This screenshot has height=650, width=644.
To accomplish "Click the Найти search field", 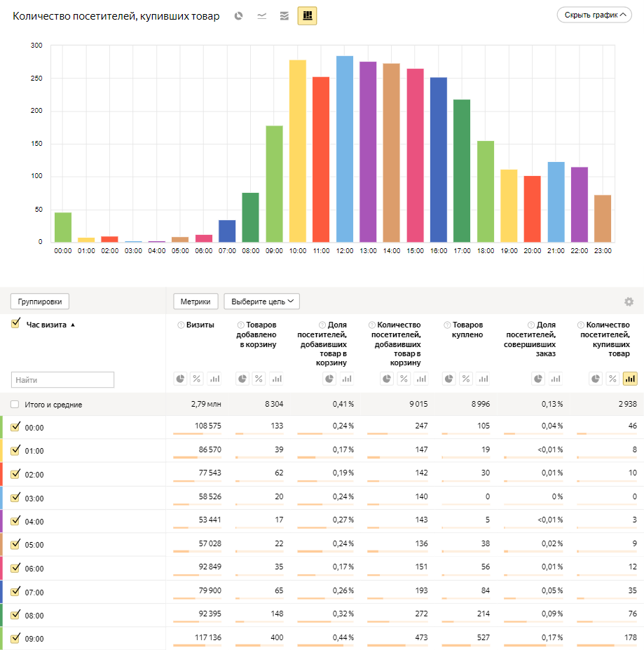I will 62,380.
